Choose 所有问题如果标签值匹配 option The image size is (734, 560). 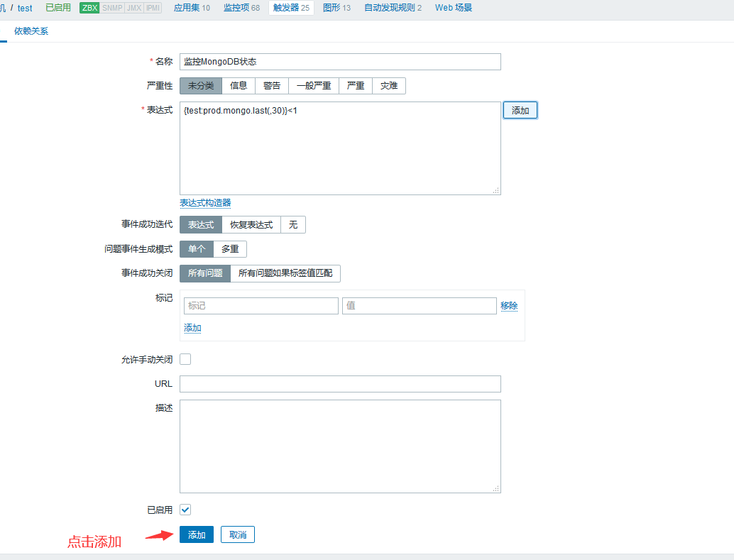tap(285, 273)
